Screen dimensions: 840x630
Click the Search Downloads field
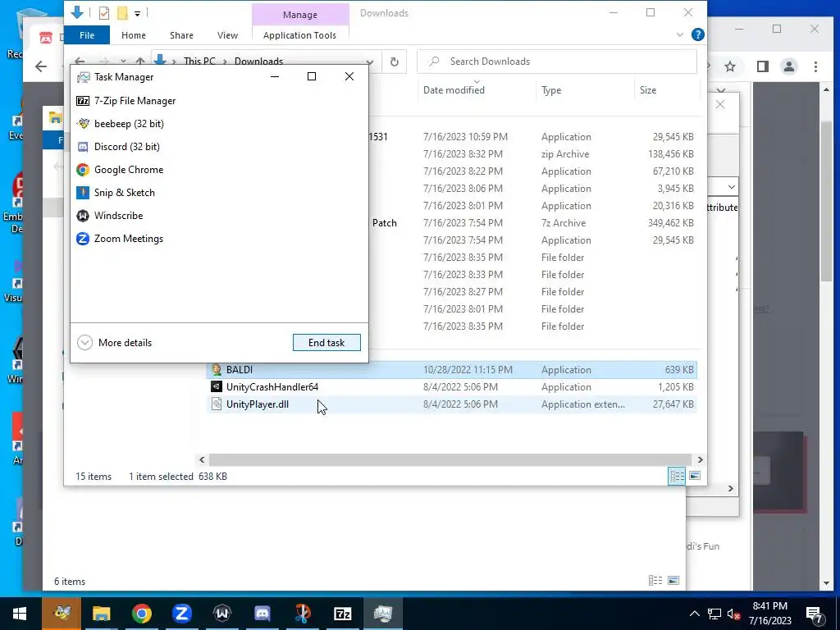[x=557, y=62]
